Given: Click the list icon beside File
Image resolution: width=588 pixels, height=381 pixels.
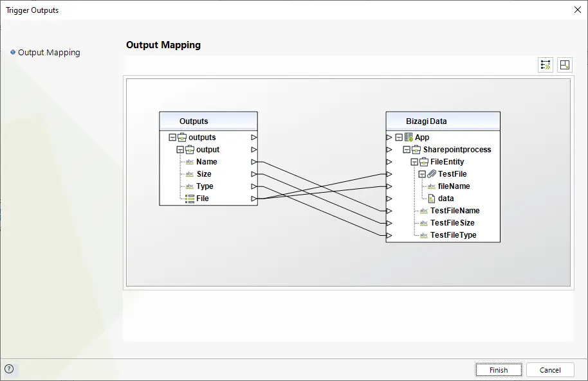Looking at the screenshot, I should pos(190,199).
